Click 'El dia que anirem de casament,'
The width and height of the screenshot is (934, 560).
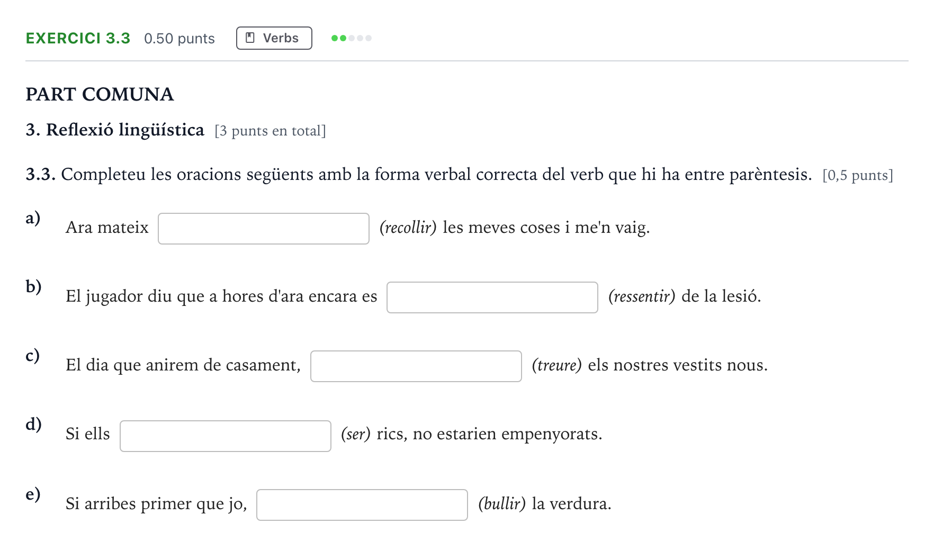pyautogui.click(x=183, y=365)
